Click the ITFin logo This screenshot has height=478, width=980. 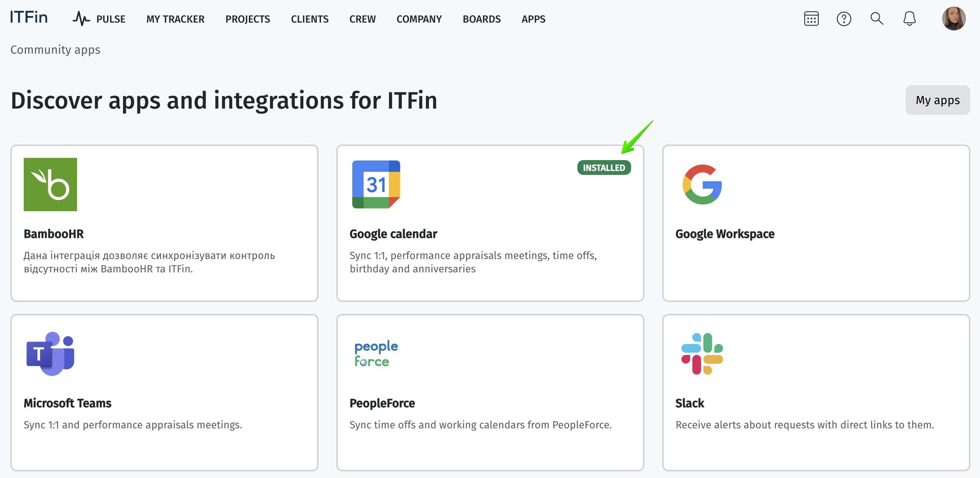(29, 17)
